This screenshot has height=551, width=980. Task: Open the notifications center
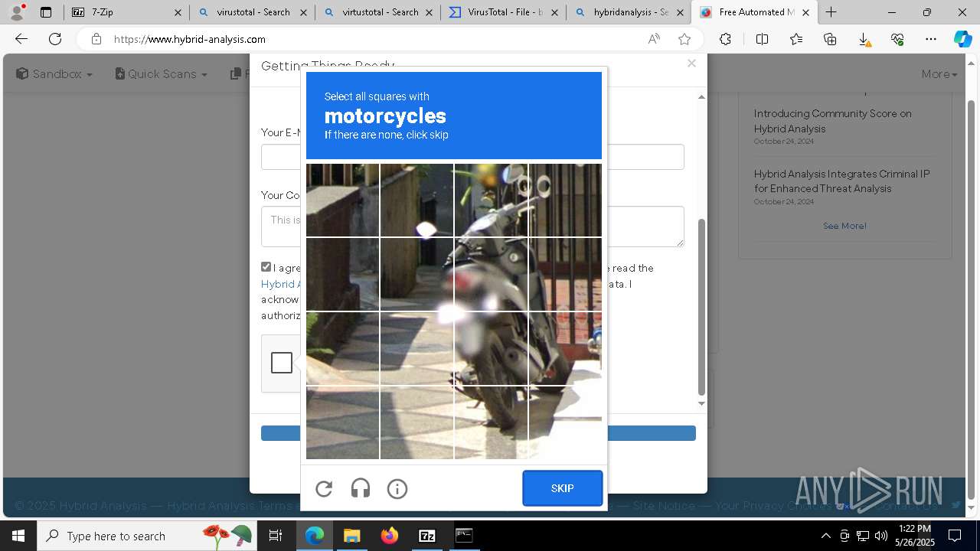pos(955,536)
